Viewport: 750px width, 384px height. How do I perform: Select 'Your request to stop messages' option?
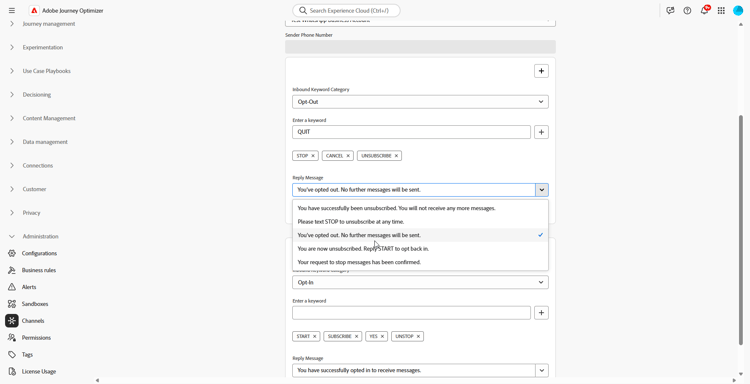420,262
